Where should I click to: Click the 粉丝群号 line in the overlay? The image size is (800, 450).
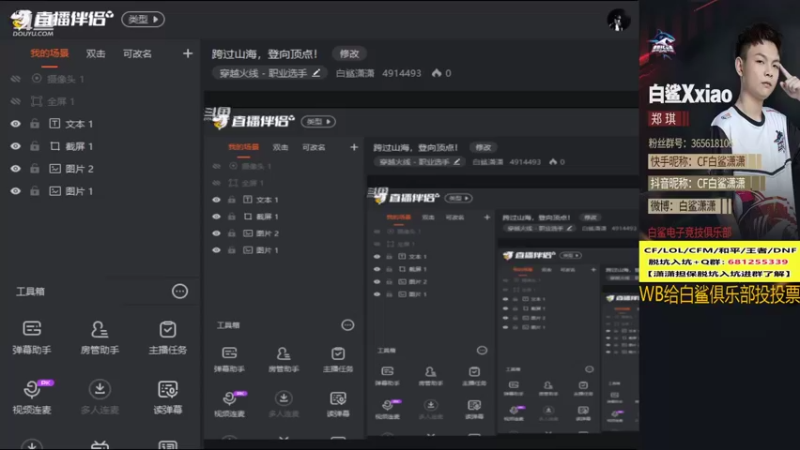(690, 143)
